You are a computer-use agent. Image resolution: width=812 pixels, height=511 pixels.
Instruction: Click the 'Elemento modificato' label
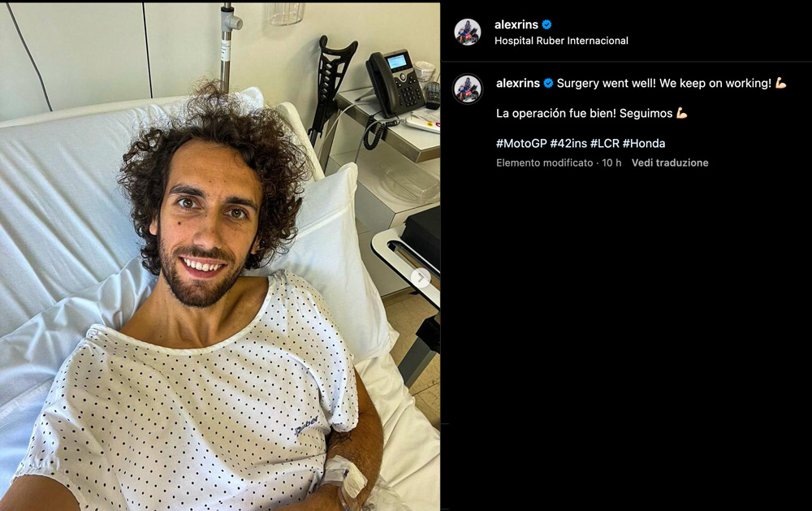tap(544, 162)
